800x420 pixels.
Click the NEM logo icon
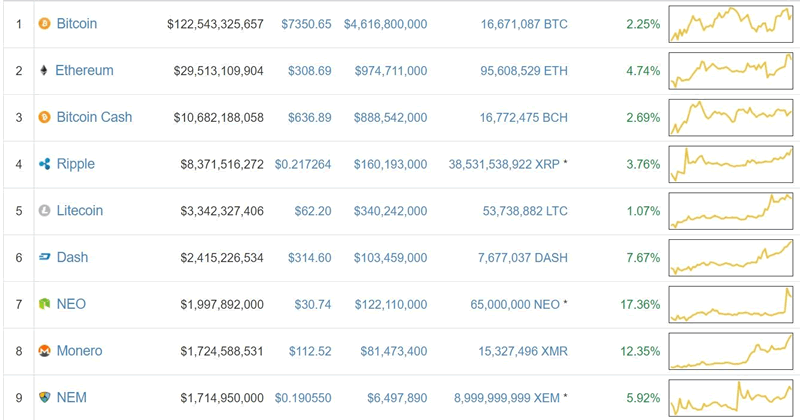(x=44, y=398)
